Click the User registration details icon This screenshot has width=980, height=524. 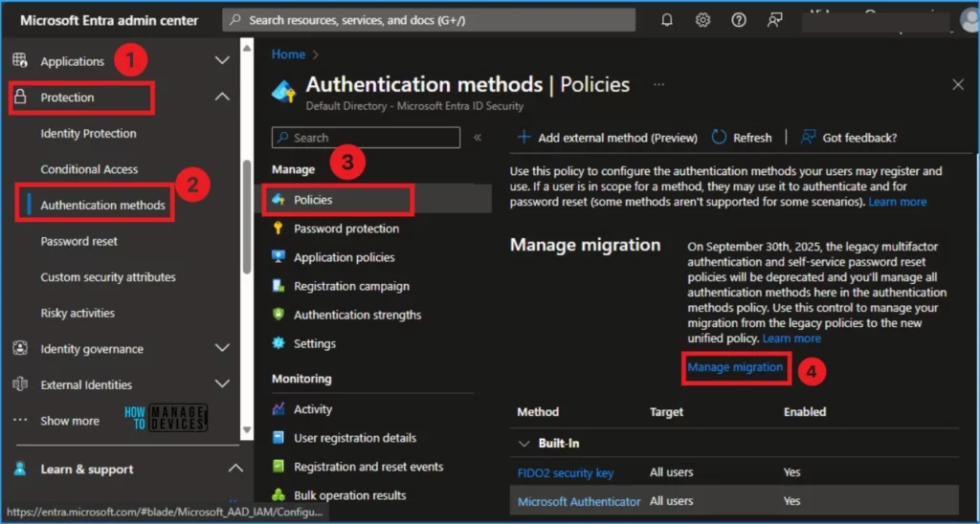(278, 438)
